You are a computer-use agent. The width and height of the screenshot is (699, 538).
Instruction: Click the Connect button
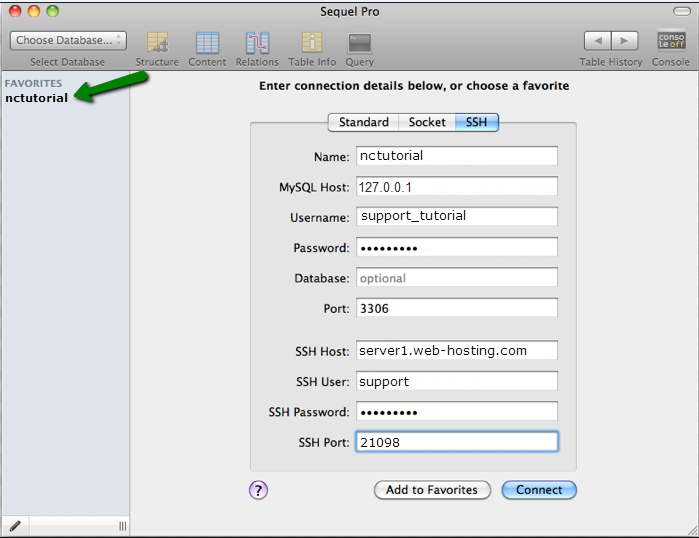(539, 490)
